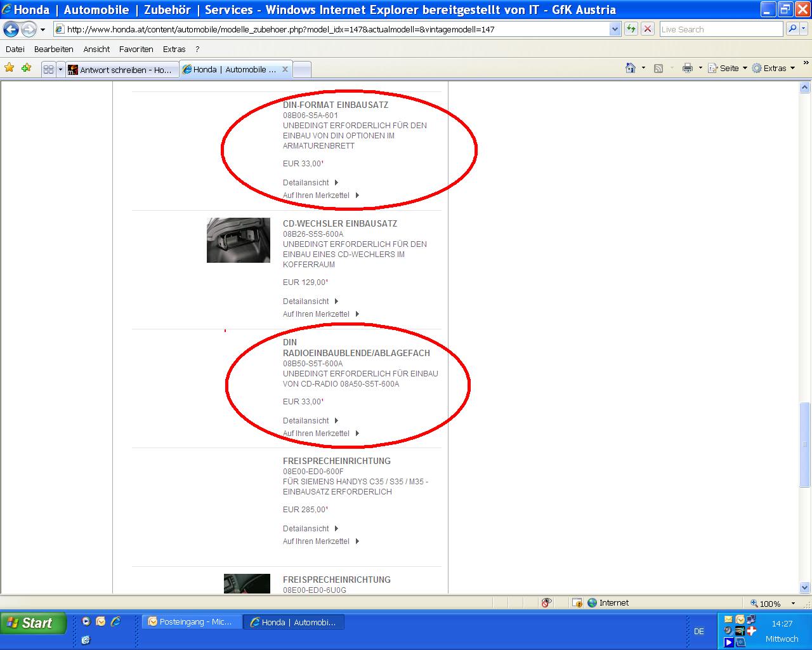
Task: Open the recent pages dropdown beside Forward
Action: [43, 29]
